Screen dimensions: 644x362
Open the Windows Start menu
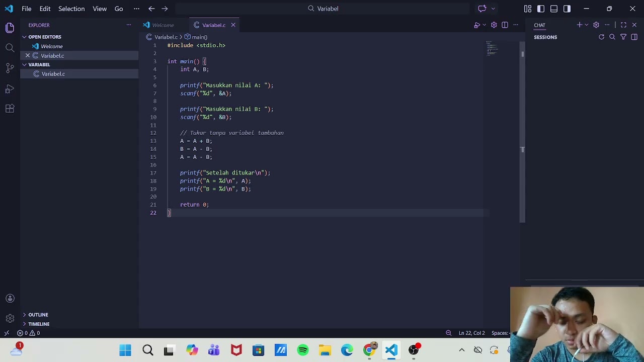125,350
